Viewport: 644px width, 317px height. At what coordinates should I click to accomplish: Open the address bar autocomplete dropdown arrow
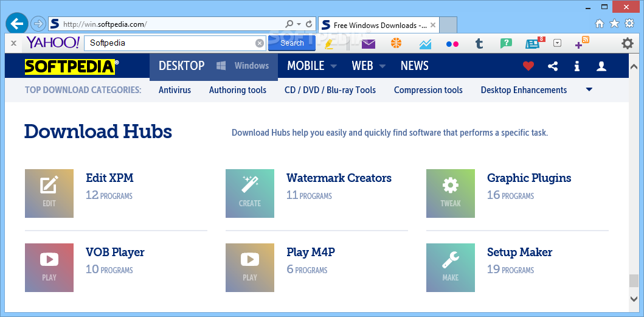point(299,24)
